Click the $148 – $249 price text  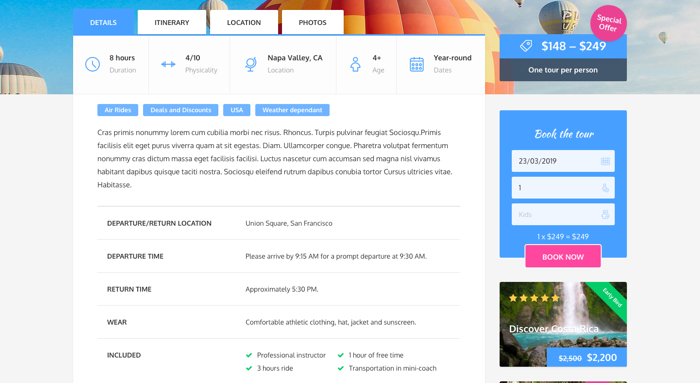pyautogui.click(x=574, y=46)
